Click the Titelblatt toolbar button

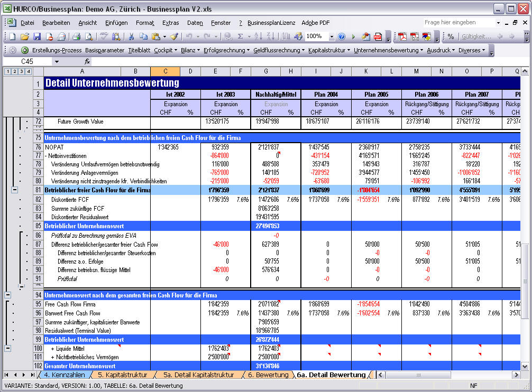[x=139, y=51]
